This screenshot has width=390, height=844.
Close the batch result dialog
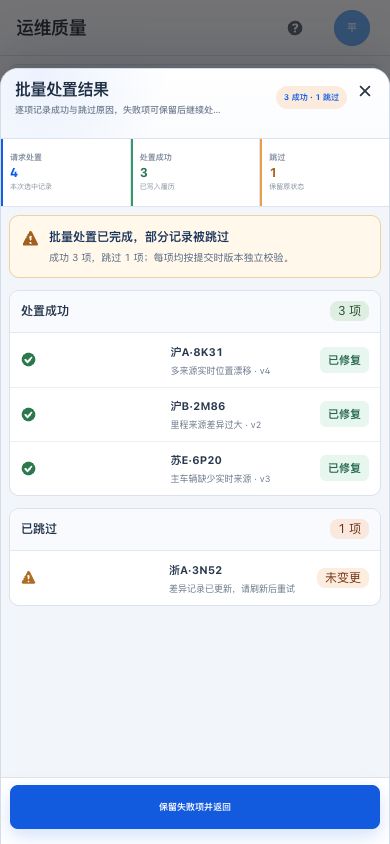pos(365,91)
